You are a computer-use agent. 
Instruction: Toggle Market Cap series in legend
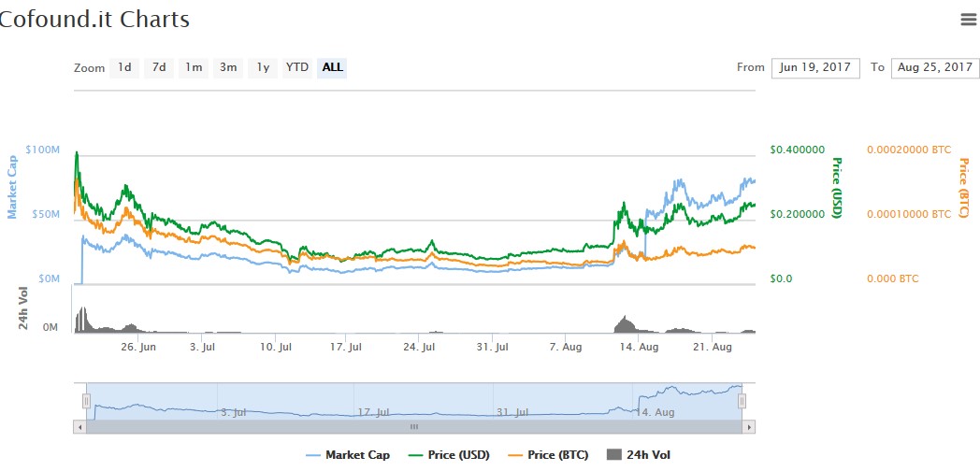pyautogui.click(x=348, y=455)
